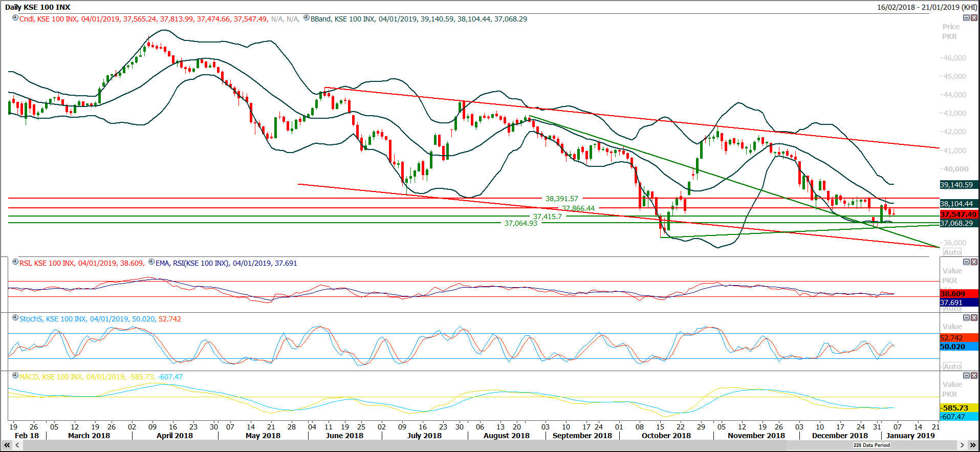Jump to latest data with double-right arrow

tap(973, 445)
